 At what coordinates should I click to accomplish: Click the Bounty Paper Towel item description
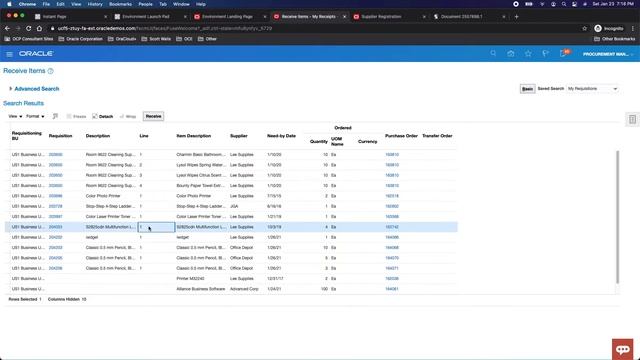[x=201, y=186]
